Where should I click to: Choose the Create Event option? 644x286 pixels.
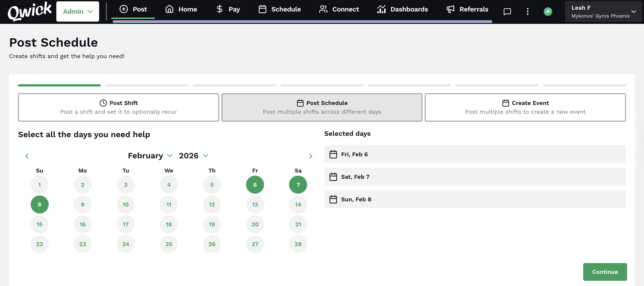(x=525, y=107)
